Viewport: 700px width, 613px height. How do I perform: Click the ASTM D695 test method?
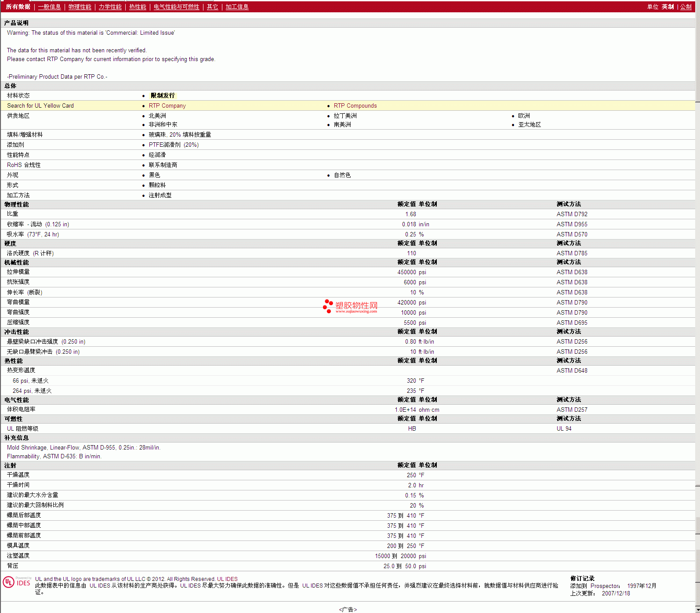click(572, 323)
